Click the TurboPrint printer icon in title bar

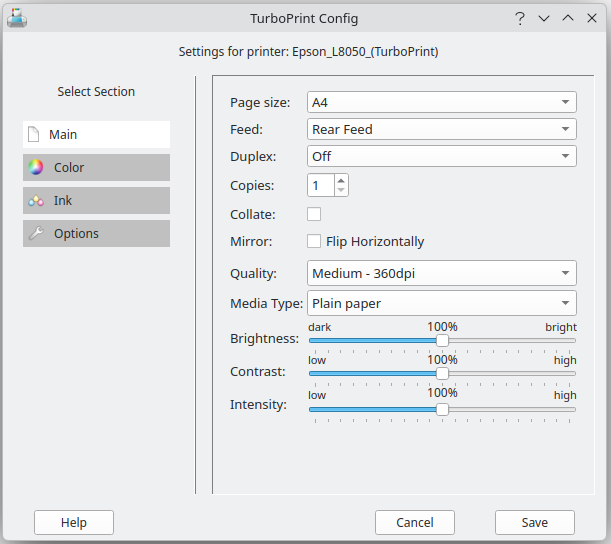(x=17, y=18)
